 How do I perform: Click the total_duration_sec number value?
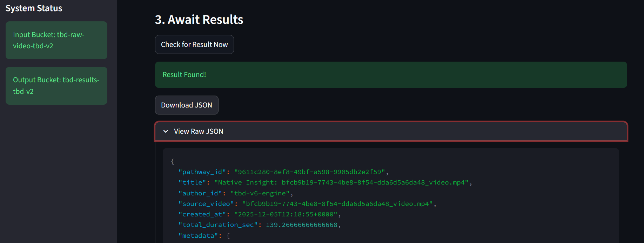(302, 225)
